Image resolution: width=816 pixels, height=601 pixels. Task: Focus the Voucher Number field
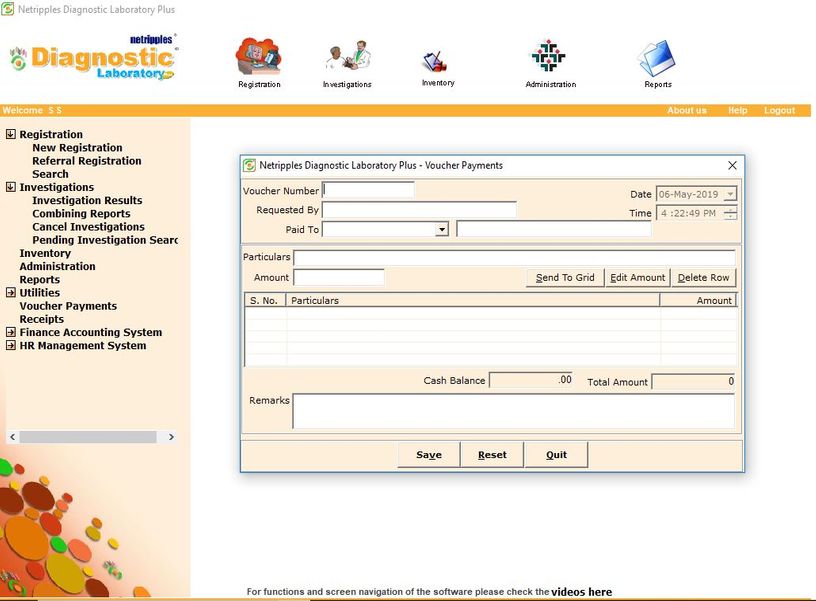tap(368, 190)
